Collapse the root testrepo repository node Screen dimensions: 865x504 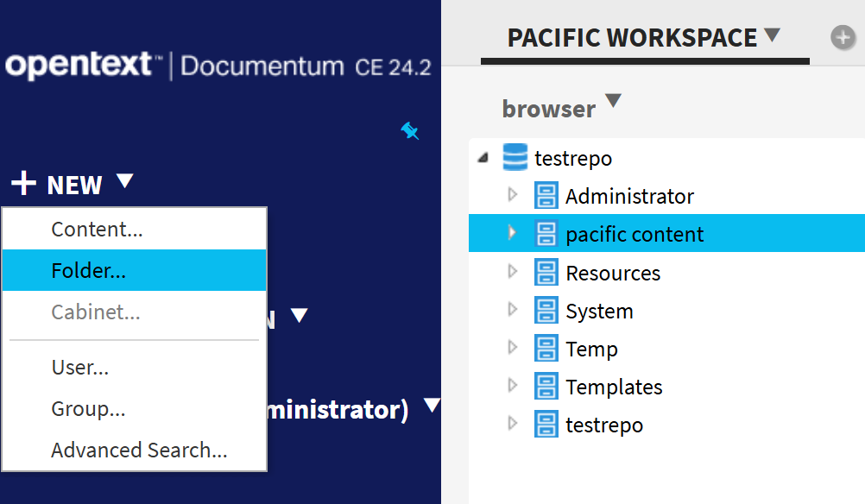[483, 158]
